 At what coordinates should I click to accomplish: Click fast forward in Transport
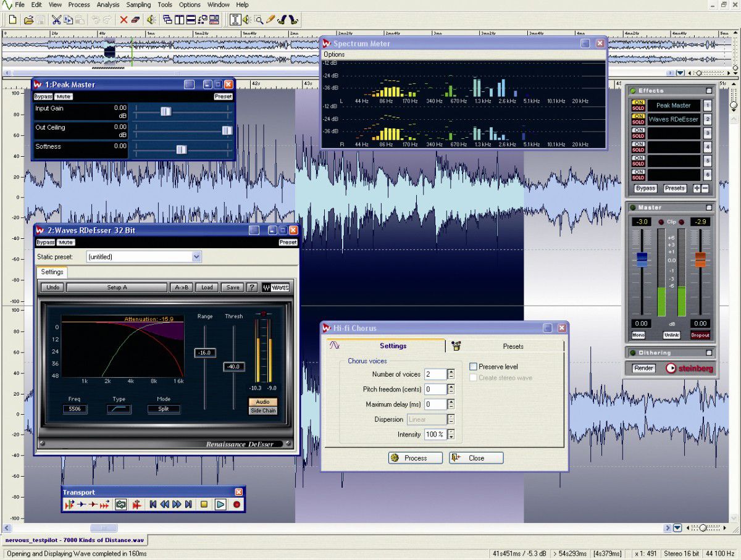177,504
